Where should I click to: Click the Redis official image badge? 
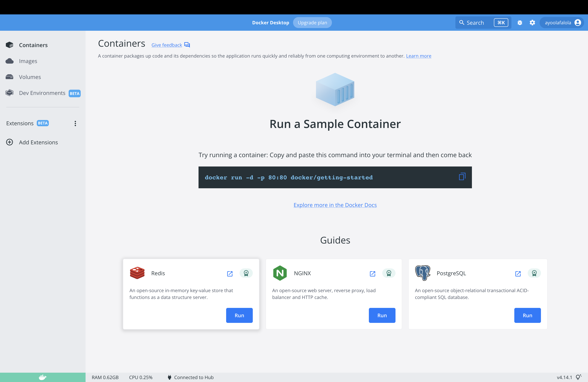(246, 273)
